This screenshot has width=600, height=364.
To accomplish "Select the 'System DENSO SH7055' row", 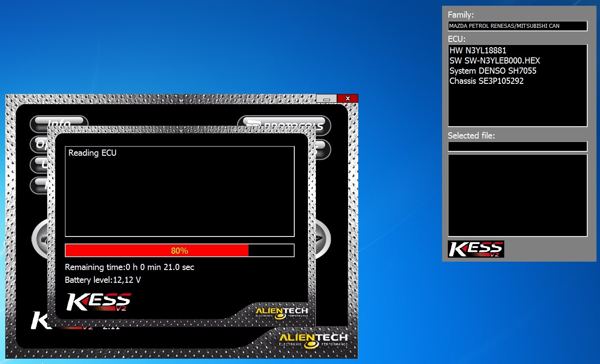I will (x=493, y=71).
